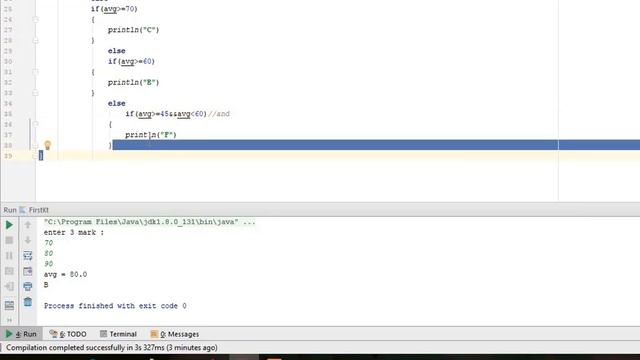
Task: Click the Run panel title label
Action: click(10, 210)
